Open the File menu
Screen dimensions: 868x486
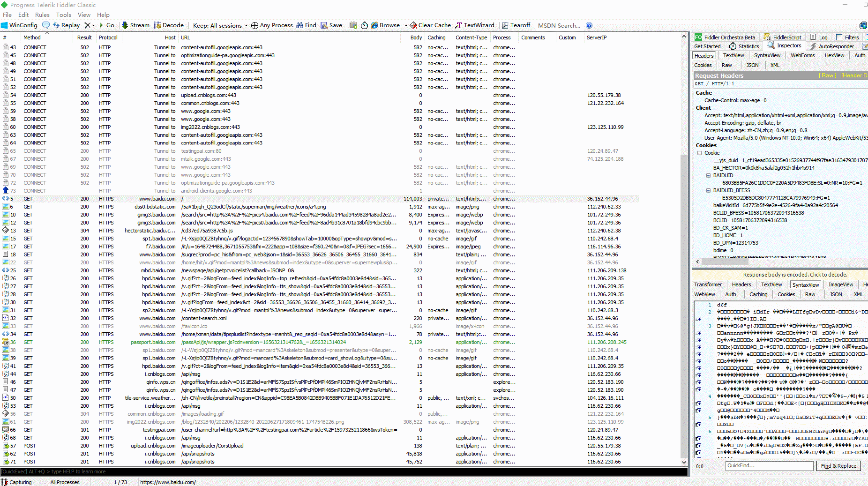(x=7, y=15)
